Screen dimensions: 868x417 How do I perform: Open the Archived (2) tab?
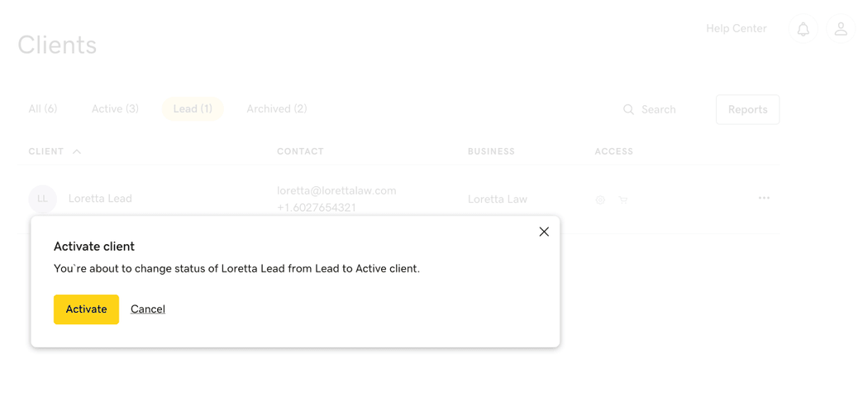click(277, 109)
